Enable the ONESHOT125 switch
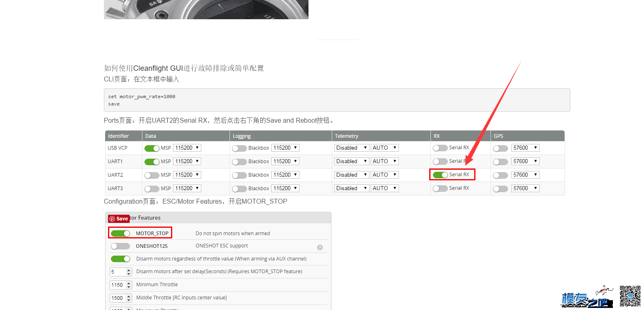Viewport: 644px width, 310px height. pyautogui.click(x=120, y=246)
